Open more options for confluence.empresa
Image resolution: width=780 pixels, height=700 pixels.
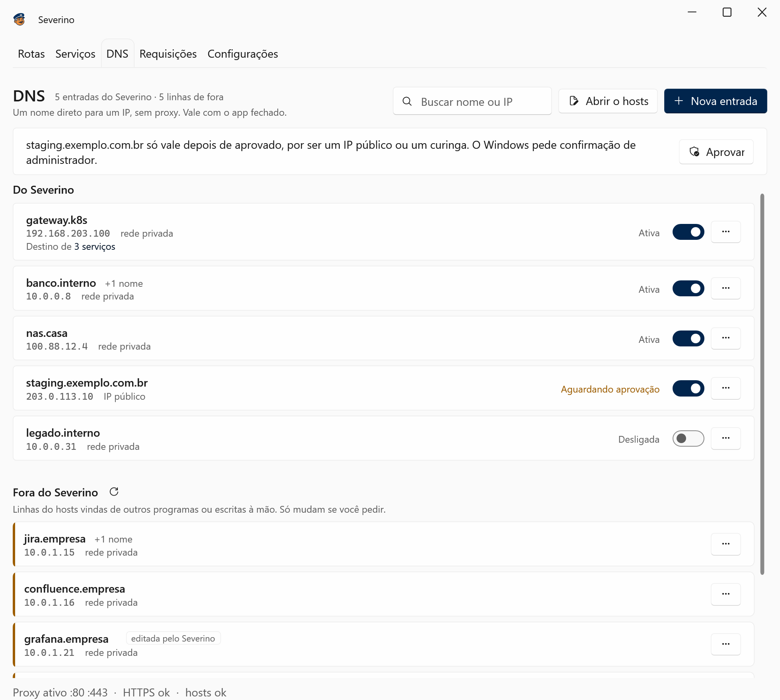(x=725, y=594)
